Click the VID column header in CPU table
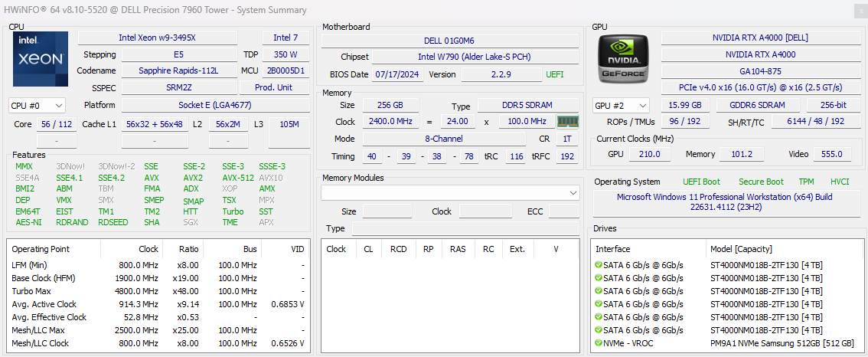The width and height of the screenshot is (868, 357). pos(285,249)
